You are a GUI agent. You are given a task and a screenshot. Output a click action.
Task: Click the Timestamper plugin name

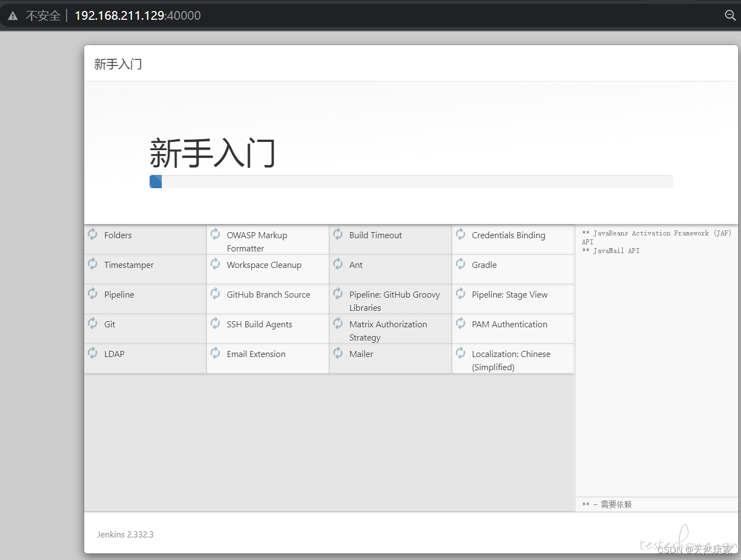coord(129,265)
